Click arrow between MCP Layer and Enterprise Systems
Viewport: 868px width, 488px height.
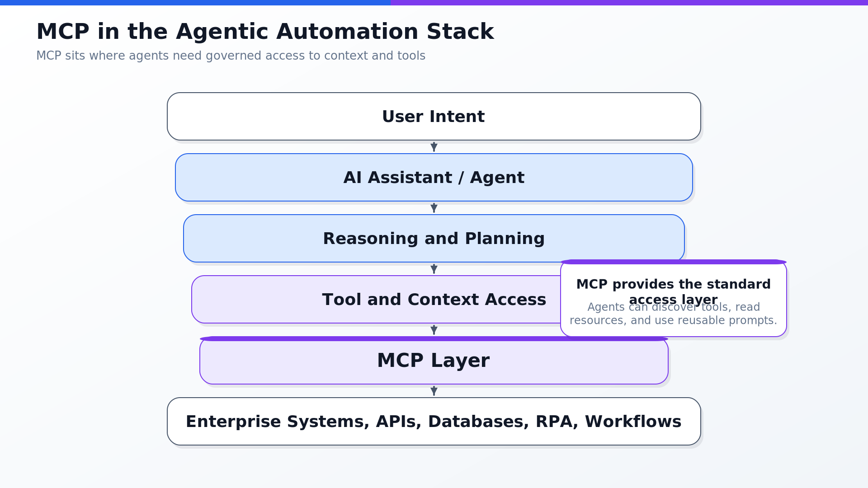tap(434, 391)
